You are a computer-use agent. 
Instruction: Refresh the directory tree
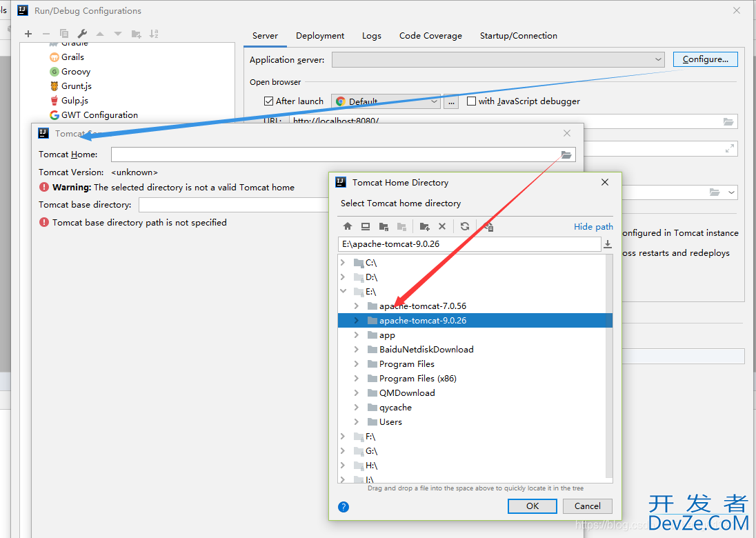coord(465,226)
